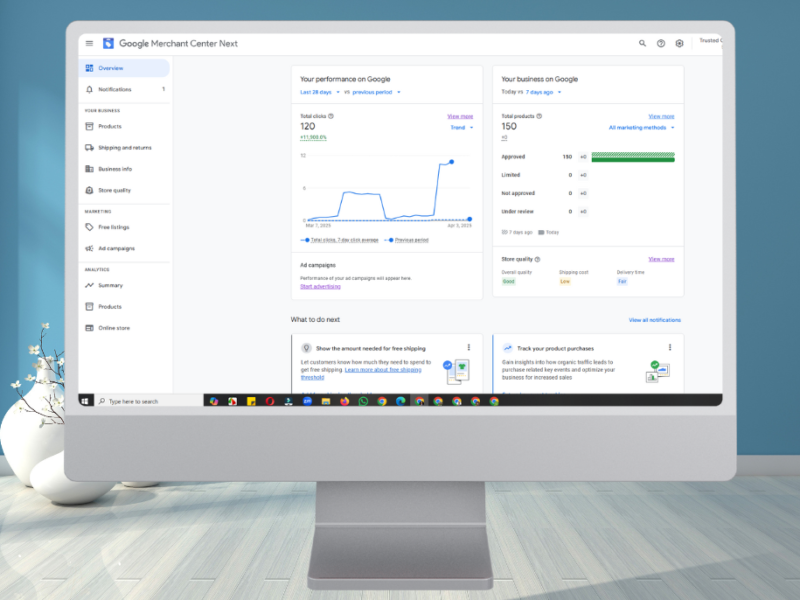Screen dimensions: 800x600
Task: Click the Store quality badge icon
Action: click(89, 190)
